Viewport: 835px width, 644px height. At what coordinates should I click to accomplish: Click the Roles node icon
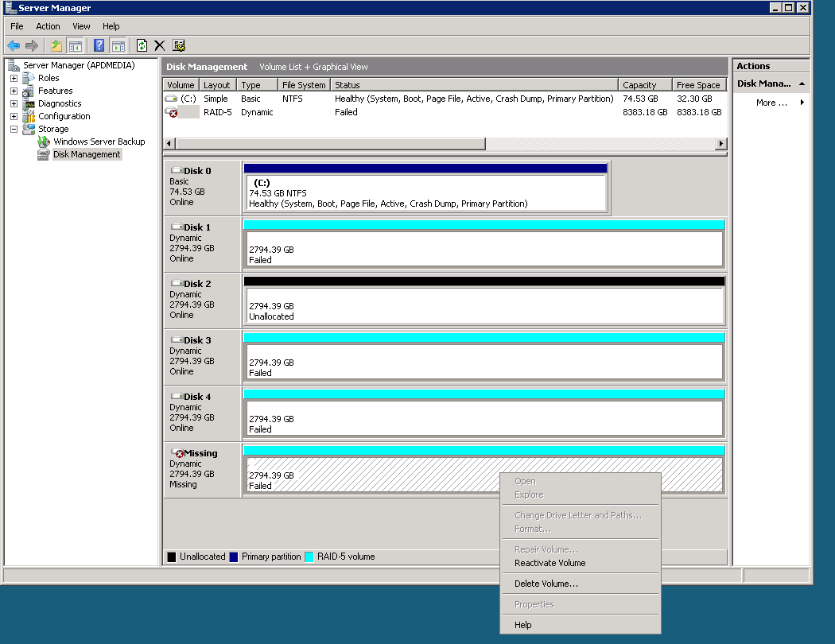(x=29, y=78)
